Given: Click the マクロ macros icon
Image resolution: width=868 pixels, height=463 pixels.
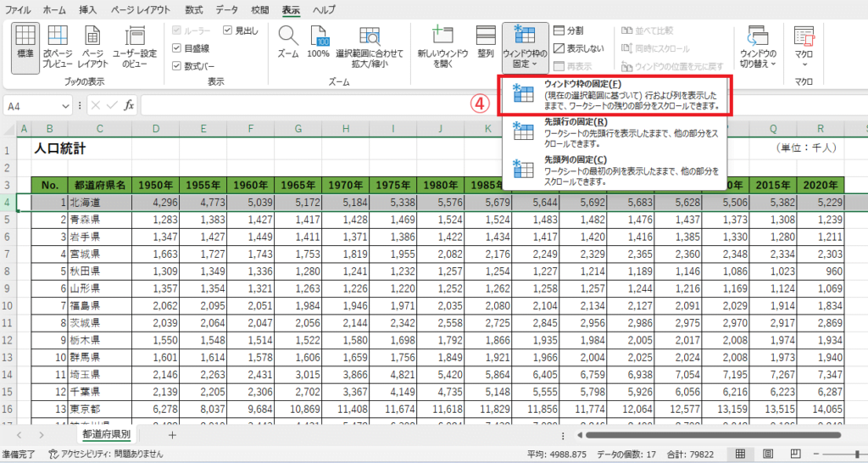Looking at the screenshot, I should click(804, 37).
